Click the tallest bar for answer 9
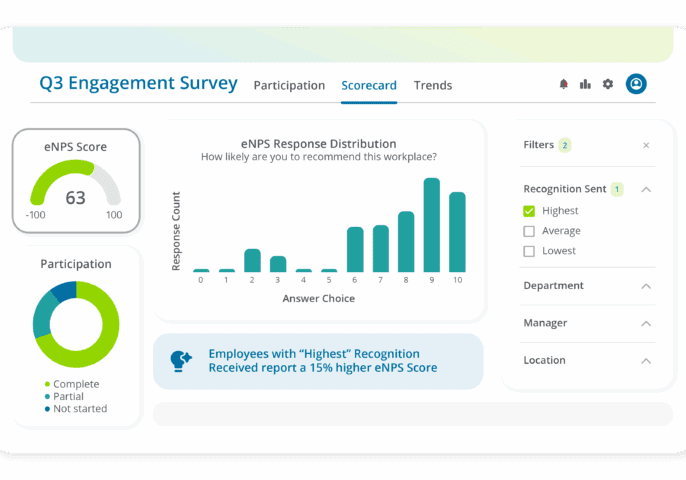 pyautogui.click(x=432, y=225)
